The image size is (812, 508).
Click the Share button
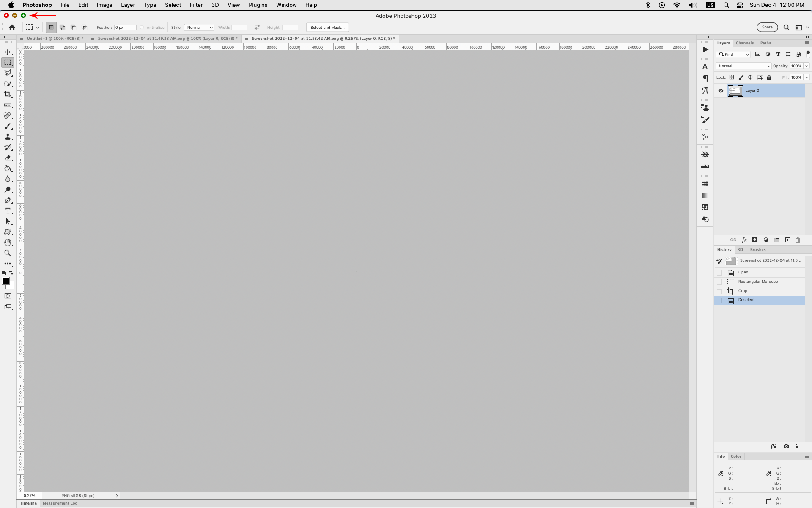click(x=767, y=27)
